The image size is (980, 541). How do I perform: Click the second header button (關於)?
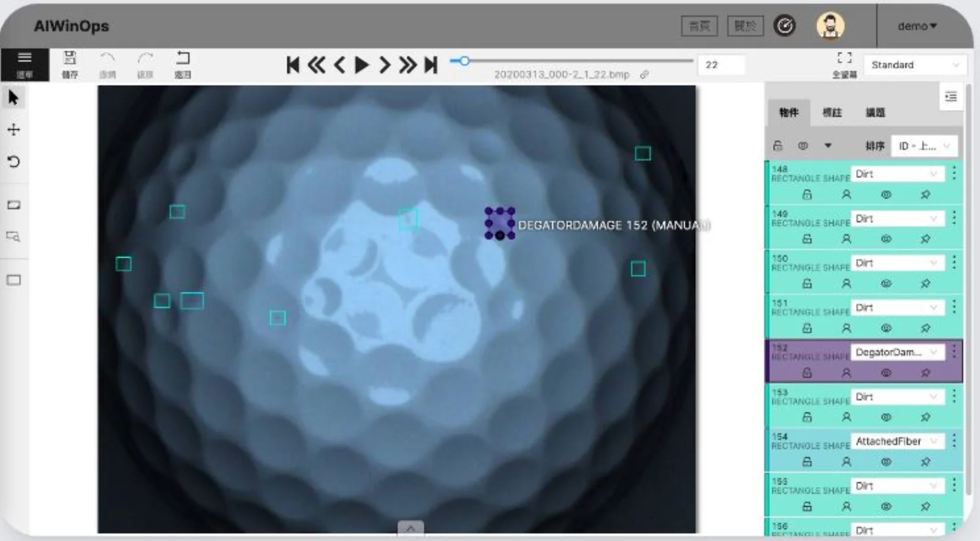(x=745, y=26)
